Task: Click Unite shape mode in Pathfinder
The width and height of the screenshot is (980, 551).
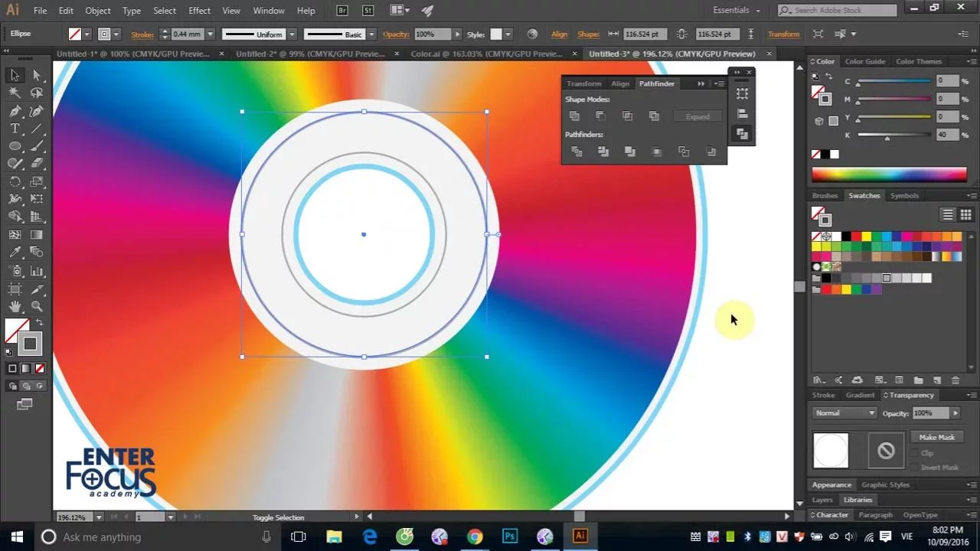Action: (x=574, y=116)
